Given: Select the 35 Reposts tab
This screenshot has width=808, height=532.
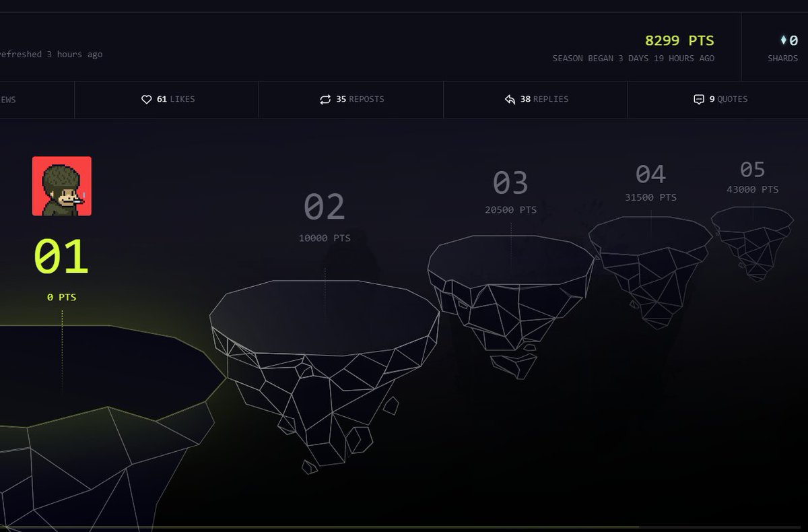Looking at the screenshot, I should (351, 99).
